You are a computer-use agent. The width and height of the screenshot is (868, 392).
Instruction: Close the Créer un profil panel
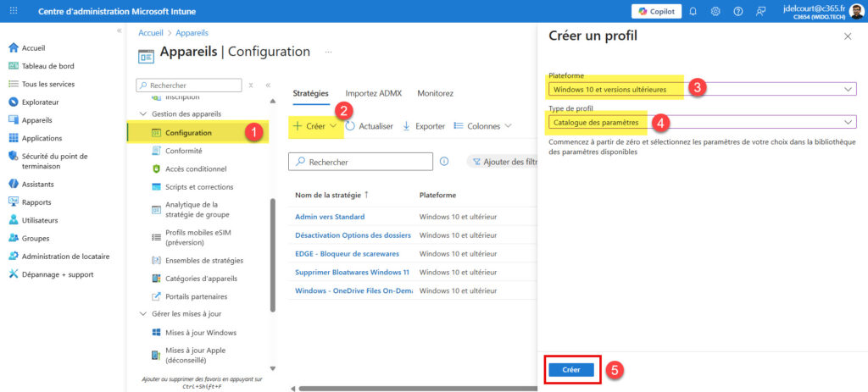(x=848, y=36)
